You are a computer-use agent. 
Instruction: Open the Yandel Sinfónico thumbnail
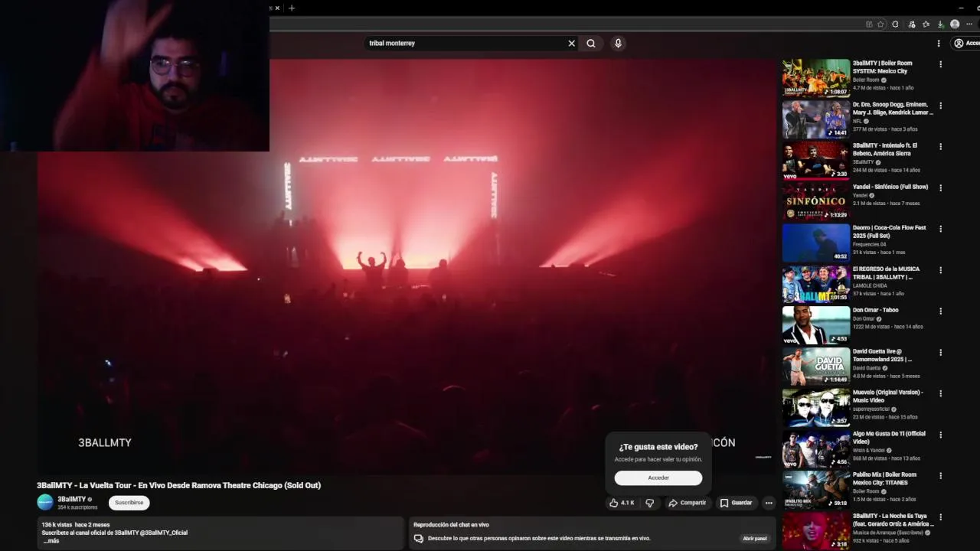816,202
